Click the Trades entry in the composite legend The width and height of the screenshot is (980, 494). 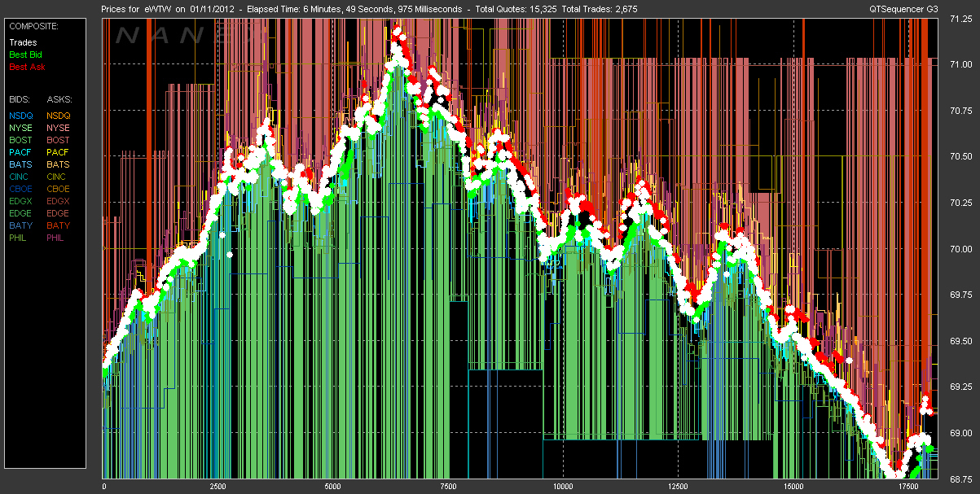click(21, 42)
